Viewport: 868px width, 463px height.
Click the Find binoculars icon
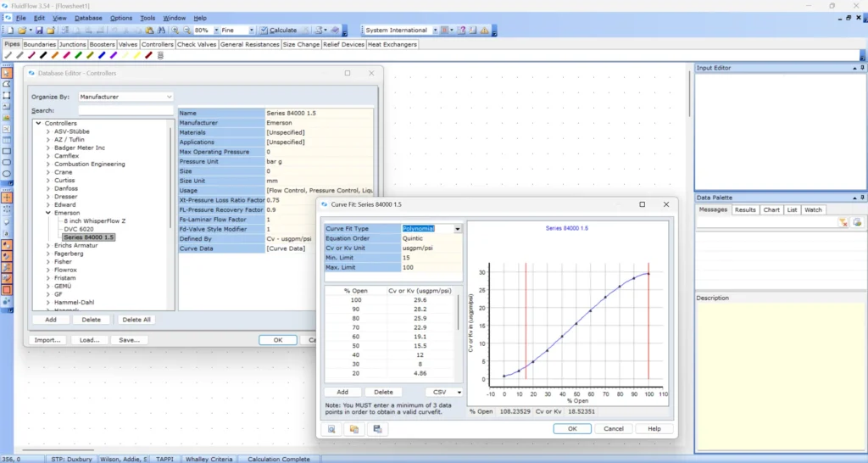pos(161,31)
